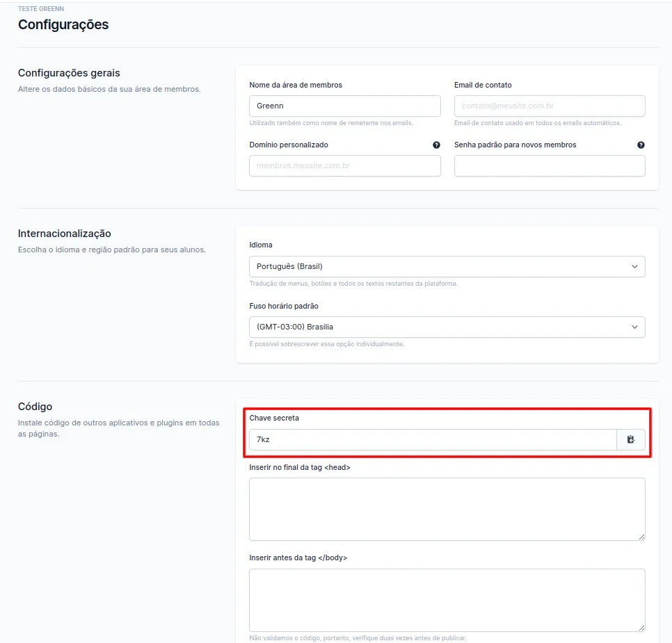Open the Idioma dropdown

pos(447,266)
